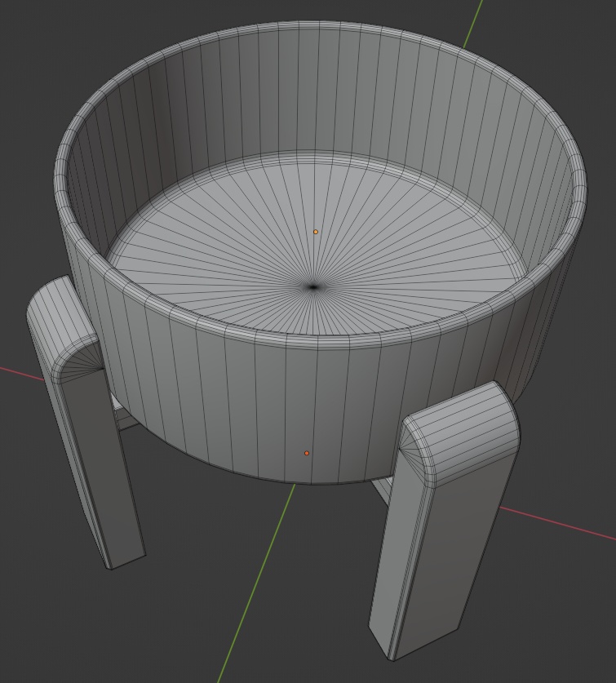The height and width of the screenshot is (683, 616).
Task: Select the orange origin dot on bowl's outer wall
Action: pyautogui.click(x=307, y=453)
